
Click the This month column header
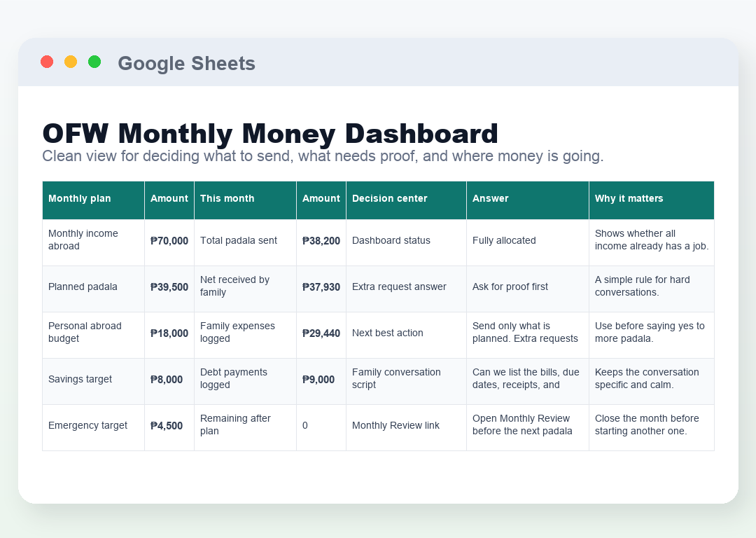[x=246, y=200]
